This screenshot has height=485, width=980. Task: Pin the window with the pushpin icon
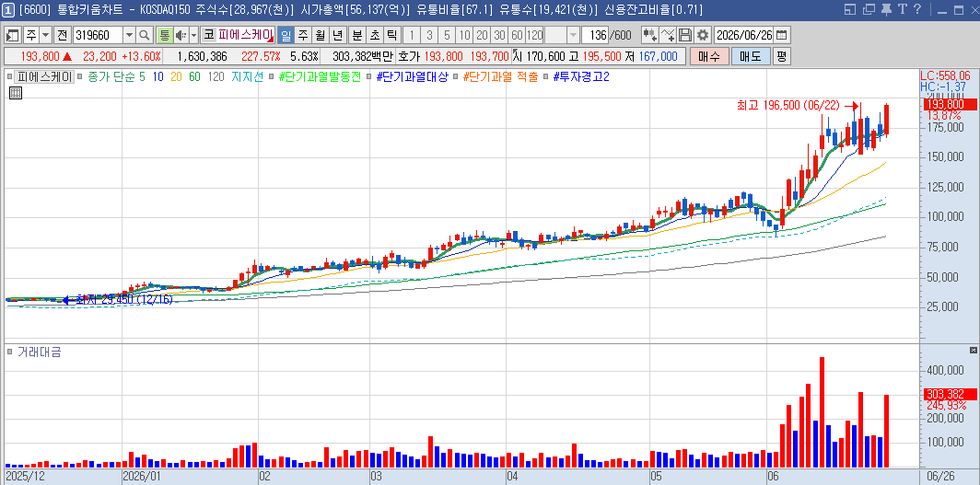point(886,9)
